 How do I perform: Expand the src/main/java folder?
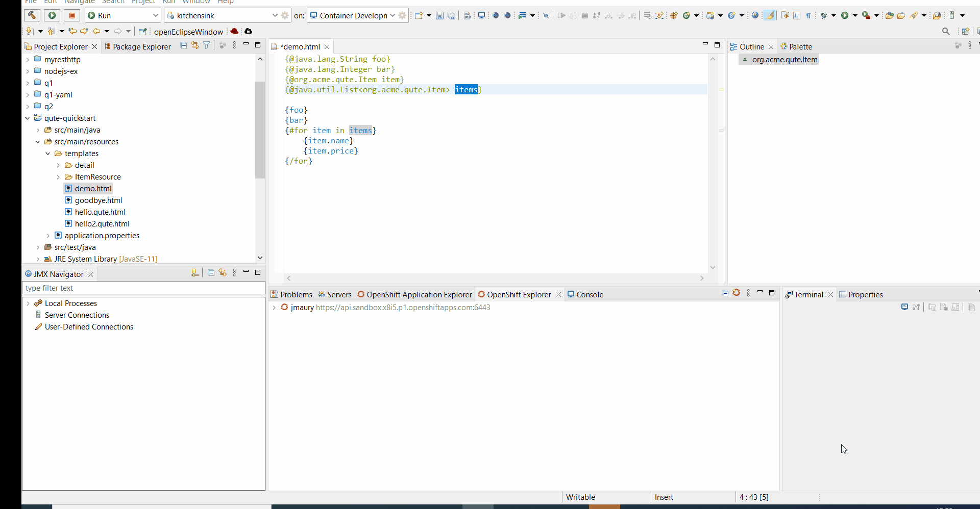click(x=38, y=130)
